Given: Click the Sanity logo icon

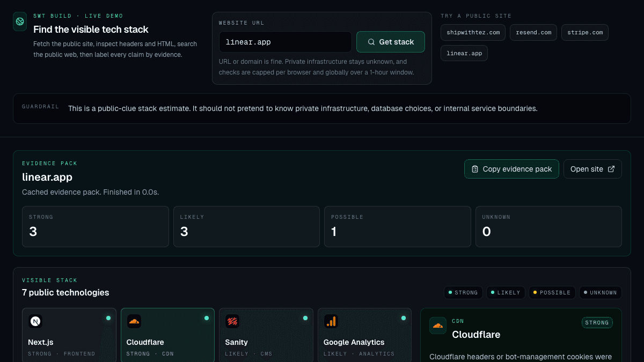Looking at the screenshot, I should point(232,321).
